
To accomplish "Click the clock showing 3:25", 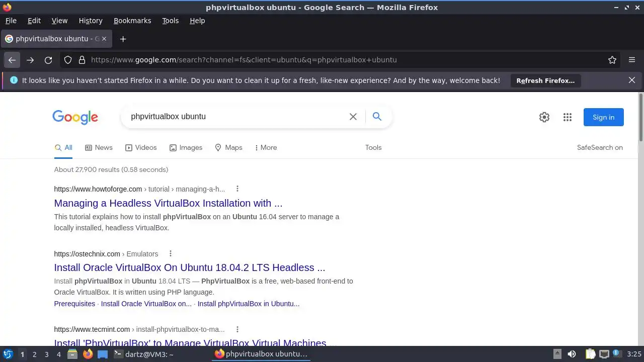I will coord(634,354).
